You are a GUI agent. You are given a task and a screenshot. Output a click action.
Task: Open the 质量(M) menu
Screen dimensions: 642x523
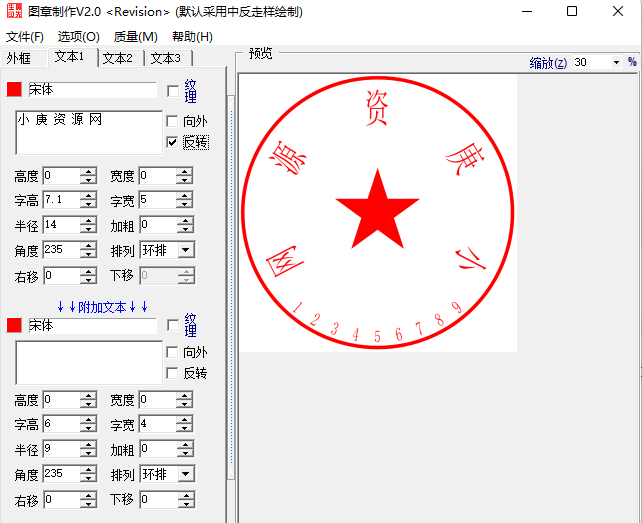click(x=135, y=37)
